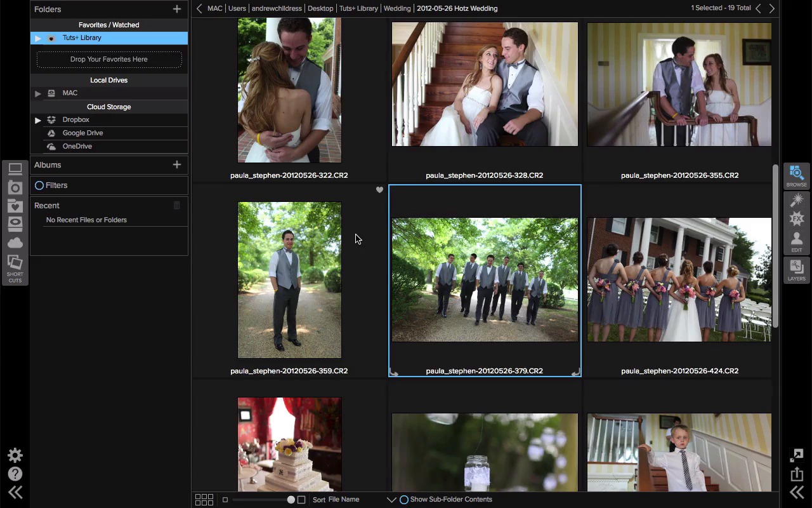The width and height of the screenshot is (812, 508).
Task: Navigate to Desktop in breadcrumb
Action: coord(320,8)
